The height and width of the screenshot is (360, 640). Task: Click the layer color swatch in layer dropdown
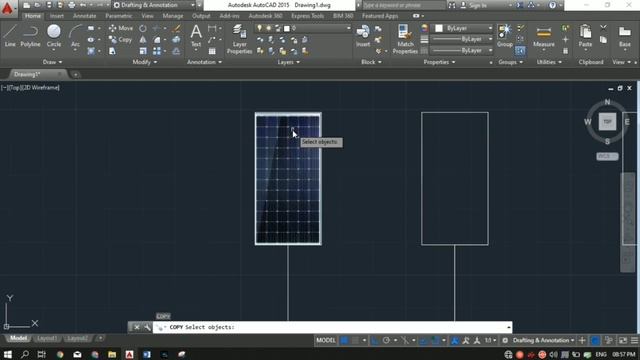pyautogui.click(x=287, y=28)
